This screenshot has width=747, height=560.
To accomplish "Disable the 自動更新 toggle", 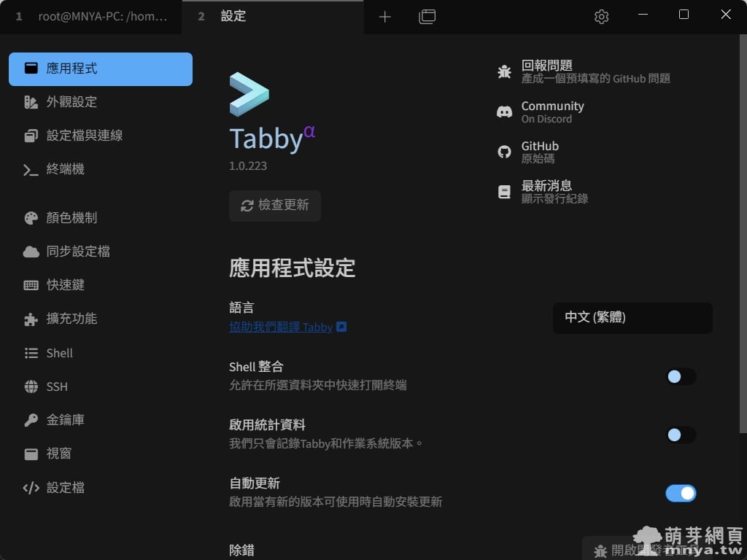I will click(x=681, y=494).
